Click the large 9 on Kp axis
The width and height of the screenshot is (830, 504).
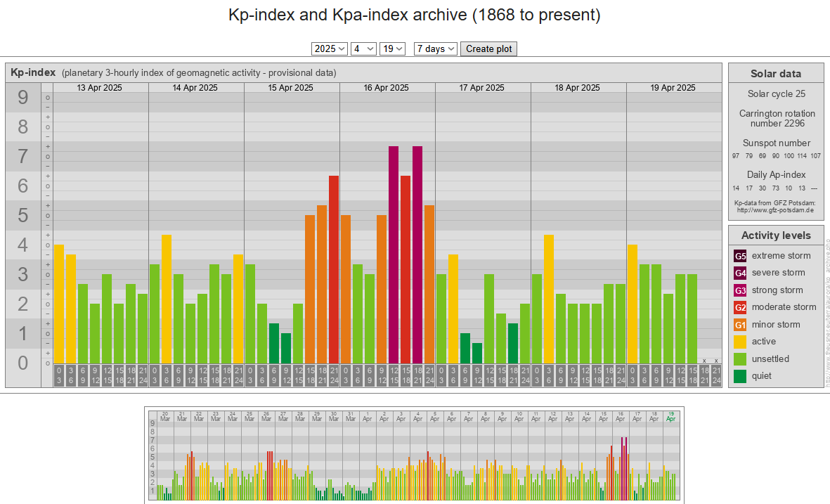22,98
